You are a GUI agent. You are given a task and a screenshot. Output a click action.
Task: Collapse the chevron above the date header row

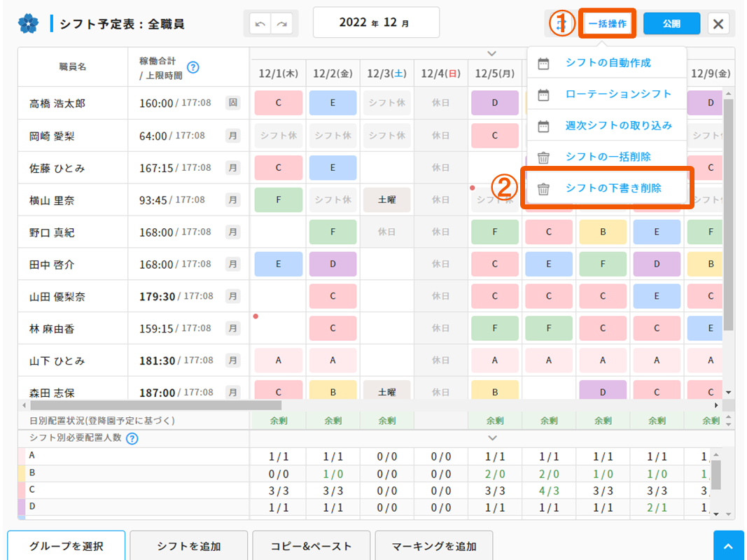tap(492, 53)
